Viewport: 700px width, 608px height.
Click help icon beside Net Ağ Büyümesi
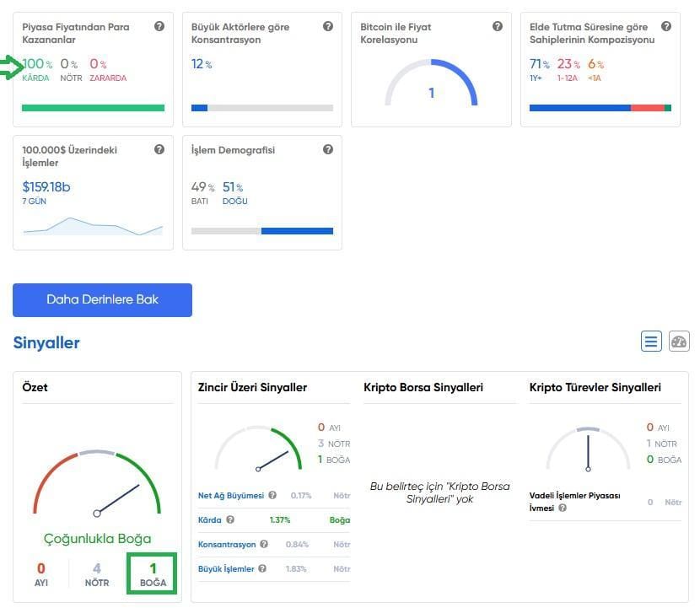(x=272, y=496)
